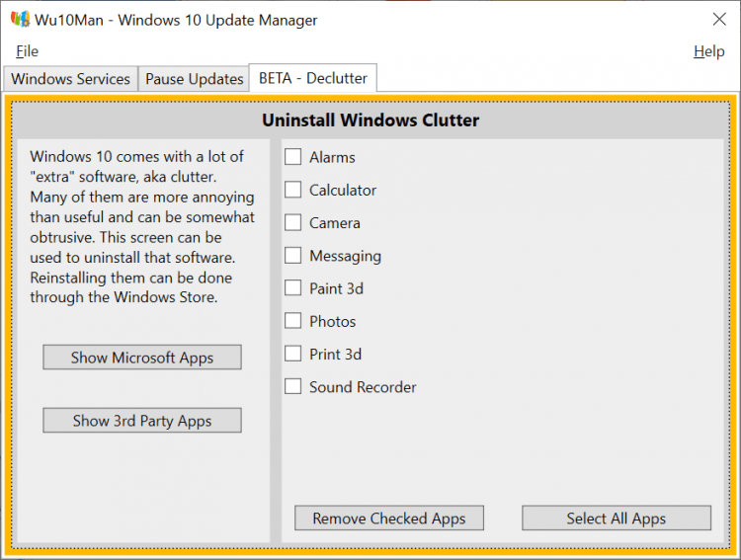Select the BETA - Declutter tab
The image size is (741, 560).
coord(313,78)
